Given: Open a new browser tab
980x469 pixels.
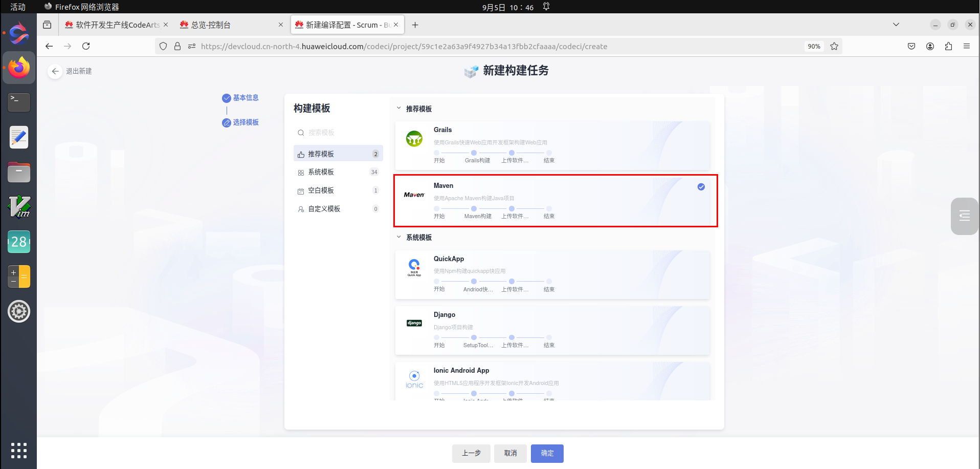Looking at the screenshot, I should coord(415,25).
